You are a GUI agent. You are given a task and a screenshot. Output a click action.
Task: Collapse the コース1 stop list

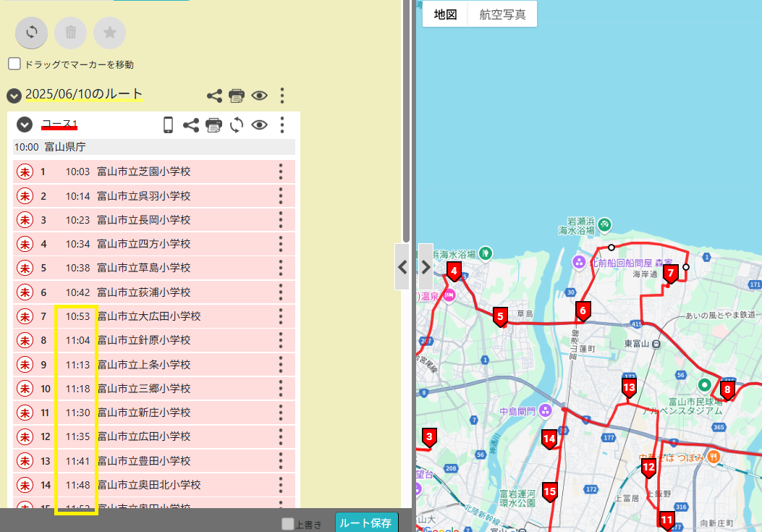(24, 124)
